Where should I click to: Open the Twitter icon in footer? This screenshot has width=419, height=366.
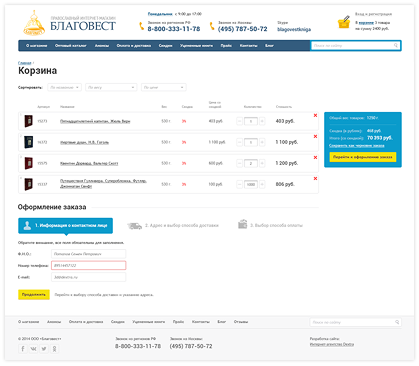pyautogui.click(x=44, y=349)
